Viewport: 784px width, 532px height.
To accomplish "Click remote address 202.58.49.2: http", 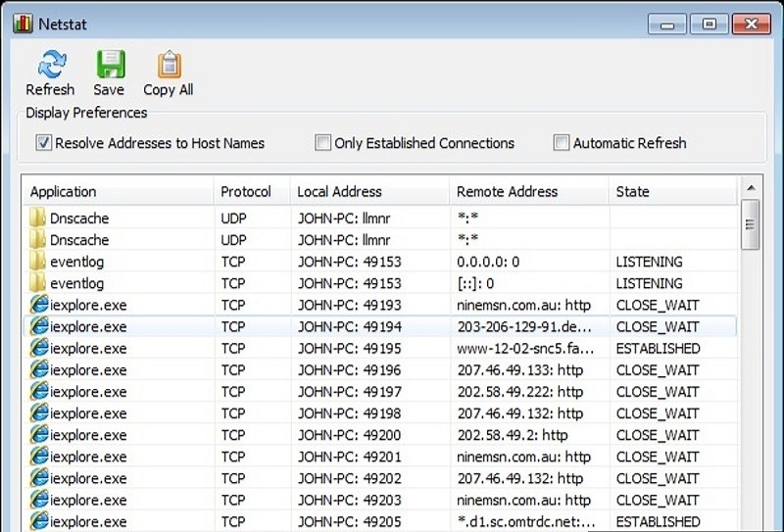I will point(513,435).
